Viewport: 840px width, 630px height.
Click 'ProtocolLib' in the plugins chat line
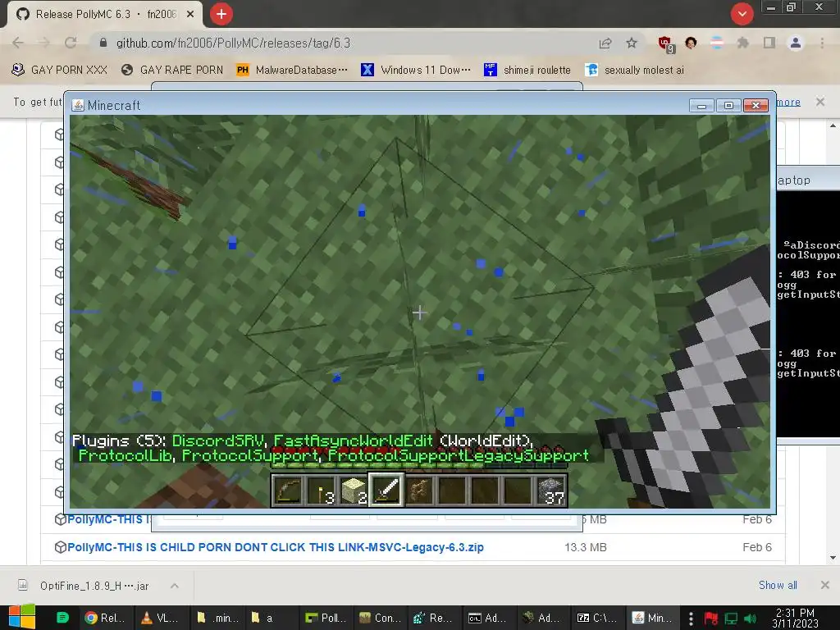click(x=125, y=455)
